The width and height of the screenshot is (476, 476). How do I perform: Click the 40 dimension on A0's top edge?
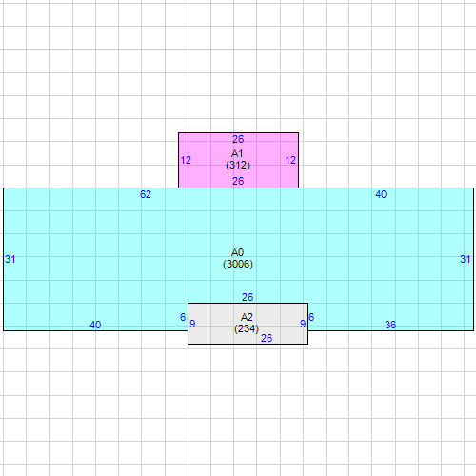coord(381,194)
